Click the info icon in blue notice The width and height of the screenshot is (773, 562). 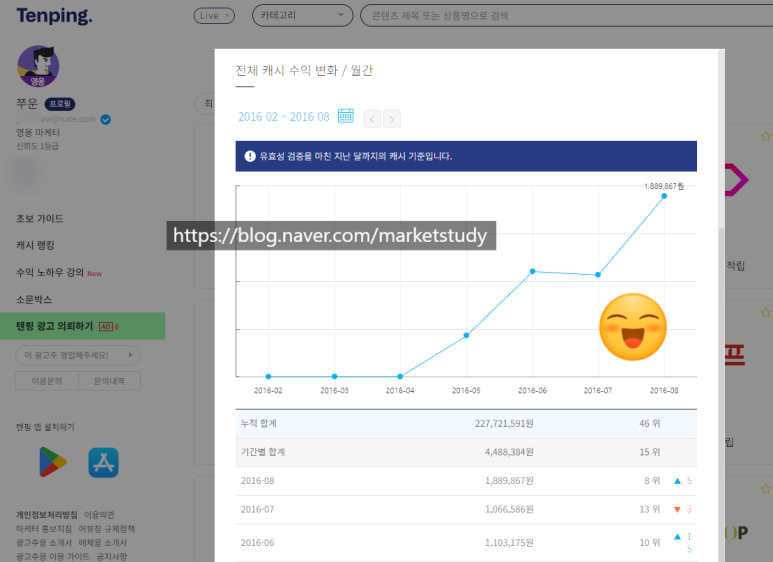pos(250,156)
